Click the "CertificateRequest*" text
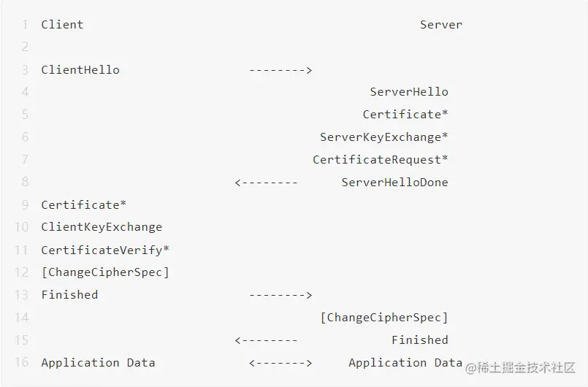 (x=380, y=160)
